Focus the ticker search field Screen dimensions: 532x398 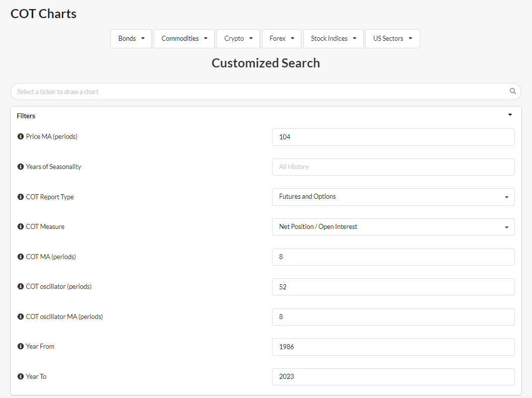click(x=259, y=92)
